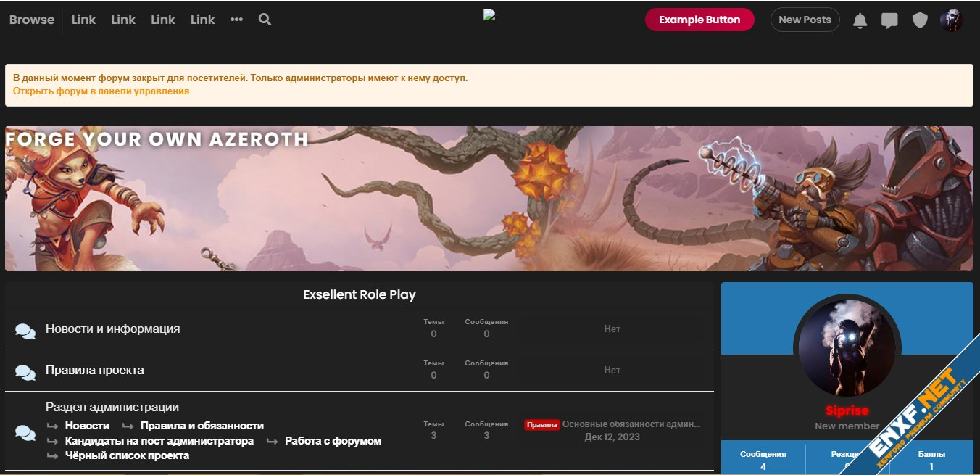Open link Открыть форум в панели управления
The image size is (980, 475).
click(101, 91)
